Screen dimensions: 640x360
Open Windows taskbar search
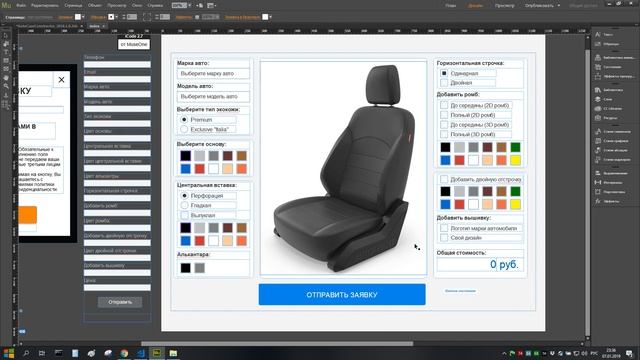[x=26, y=353]
